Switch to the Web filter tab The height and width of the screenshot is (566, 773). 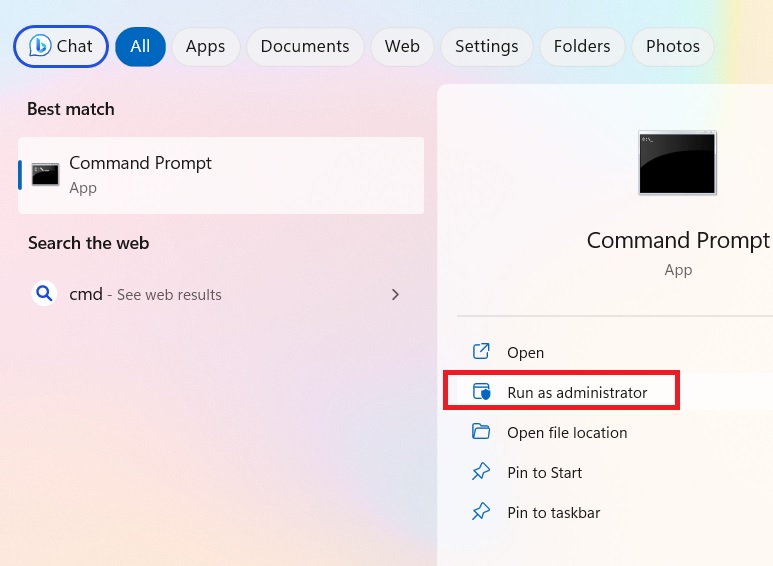(x=402, y=46)
